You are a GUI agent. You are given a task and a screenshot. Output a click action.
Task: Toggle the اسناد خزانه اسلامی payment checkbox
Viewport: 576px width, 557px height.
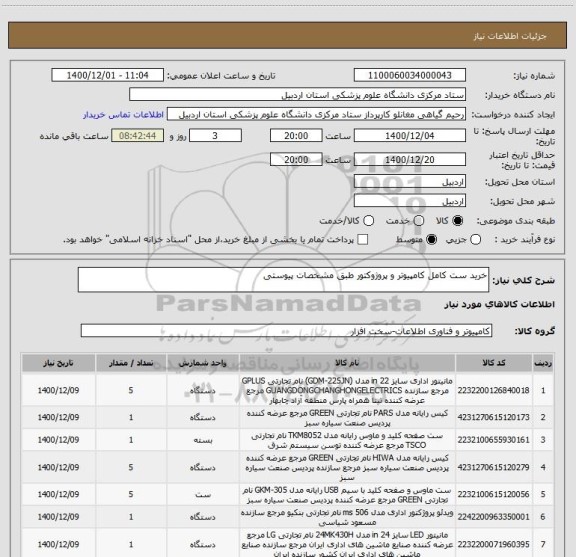tap(363, 240)
